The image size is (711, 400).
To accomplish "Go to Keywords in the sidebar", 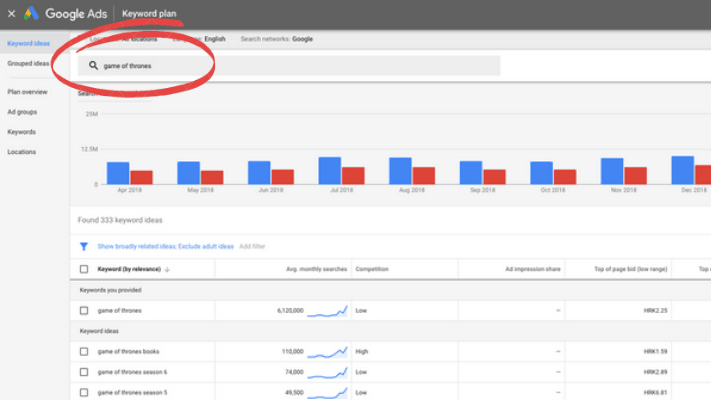I will [x=21, y=132].
